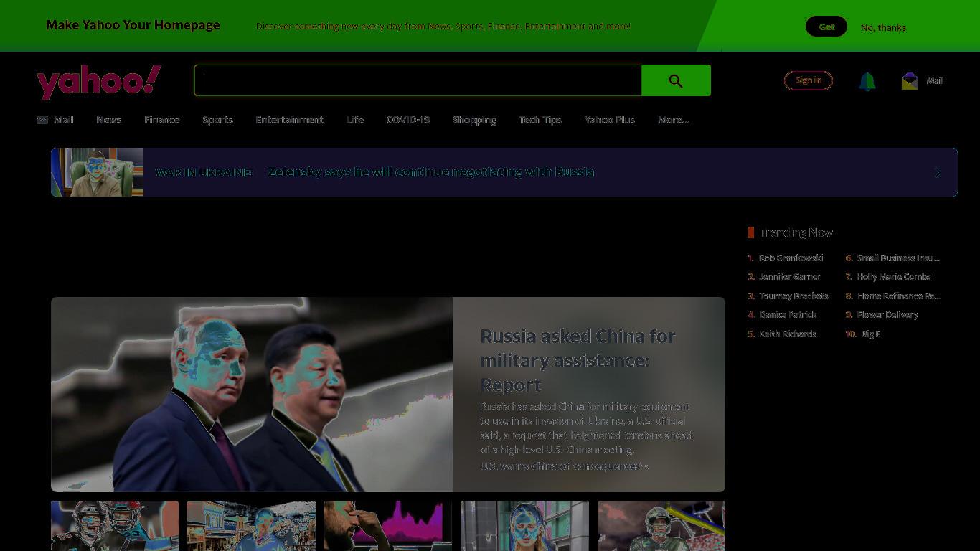The width and height of the screenshot is (980, 551).
Task: Click trending topic Keith Richards
Action: pos(788,334)
